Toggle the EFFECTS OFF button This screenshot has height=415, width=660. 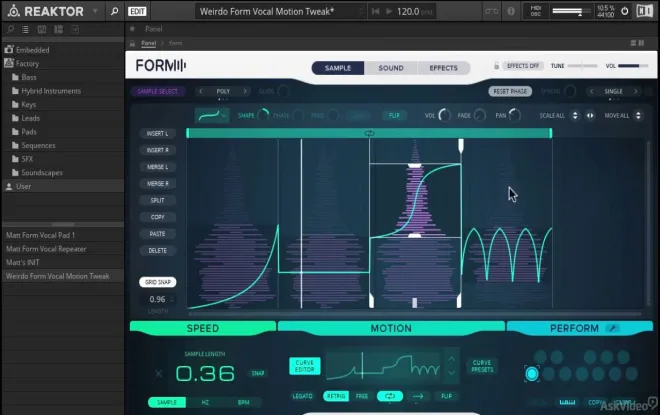(x=523, y=66)
